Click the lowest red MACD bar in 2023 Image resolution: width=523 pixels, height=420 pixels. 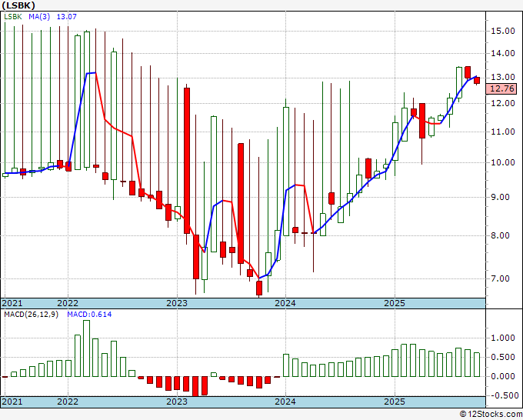pyautogui.click(x=195, y=386)
